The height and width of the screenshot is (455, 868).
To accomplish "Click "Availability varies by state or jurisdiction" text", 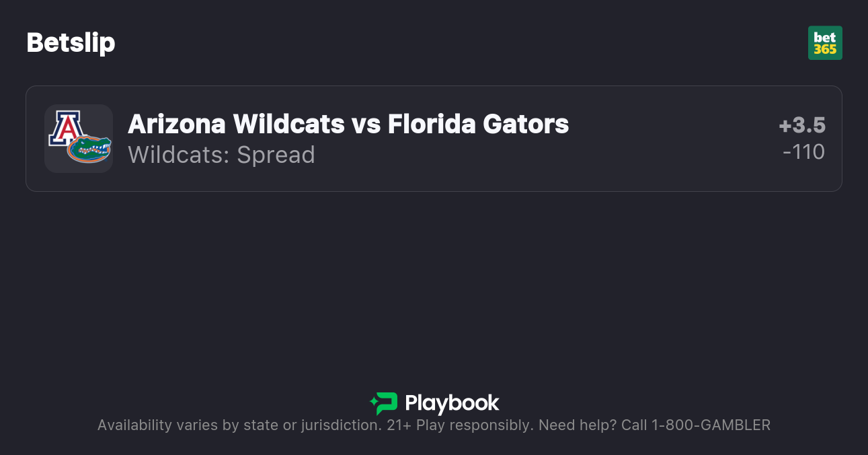I will pyautogui.click(x=239, y=425).
